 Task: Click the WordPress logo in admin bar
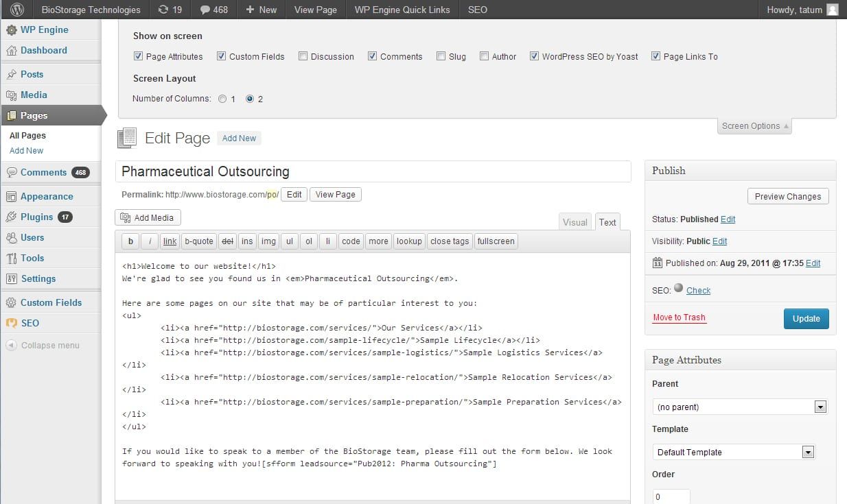pyautogui.click(x=17, y=10)
